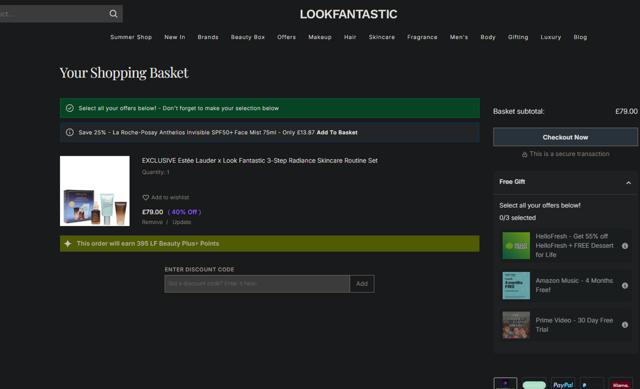This screenshot has height=389, width=640.
Task: Click the 40% Off price label
Action: [x=184, y=212]
